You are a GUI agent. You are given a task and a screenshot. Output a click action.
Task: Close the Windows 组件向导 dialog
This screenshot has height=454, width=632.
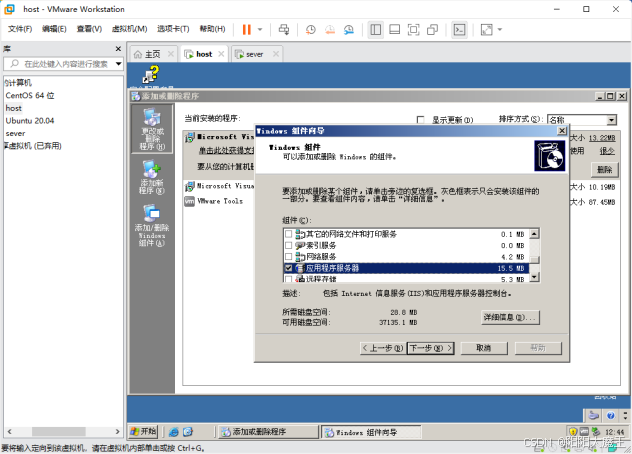561,131
